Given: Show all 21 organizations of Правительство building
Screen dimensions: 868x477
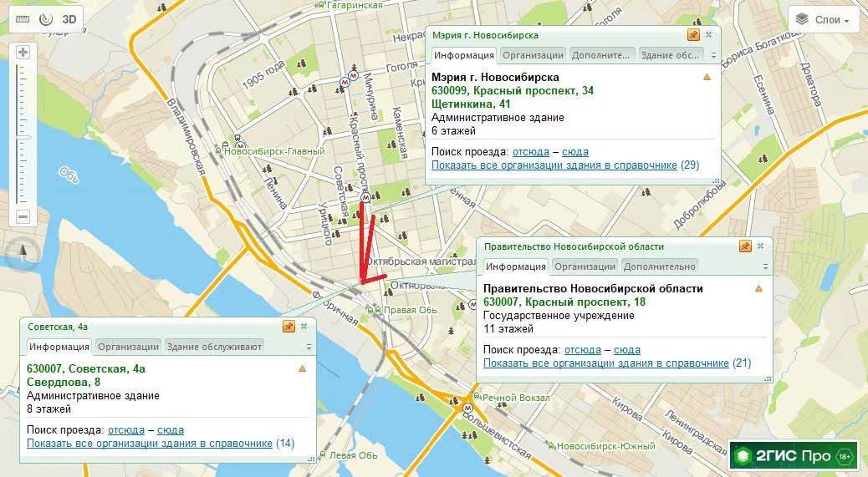Looking at the screenshot, I should click(606, 363).
